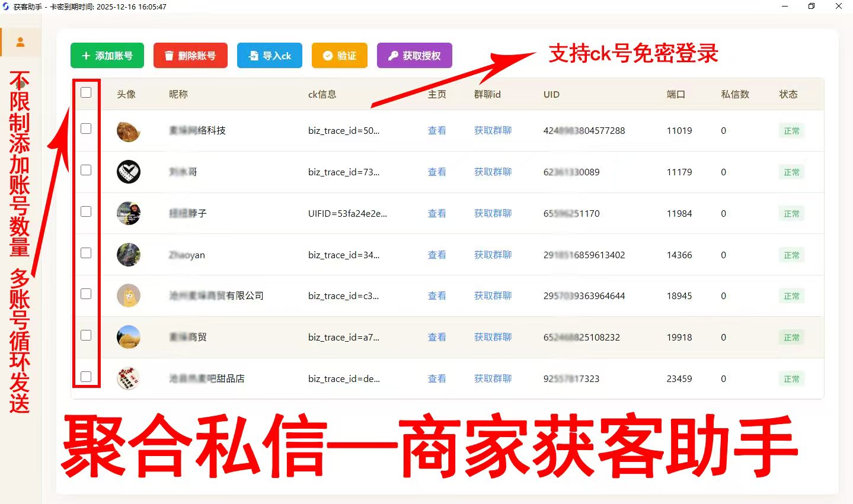The image size is (853, 504).
Task: Click the 正常 status tag for port 19918
Action: click(x=791, y=338)
